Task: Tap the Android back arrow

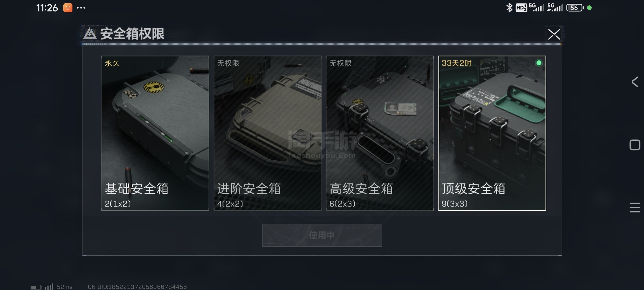Action: pos(635,82)
